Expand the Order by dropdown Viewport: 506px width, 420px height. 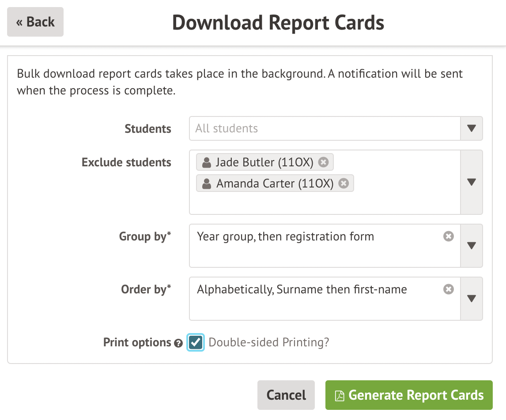[x=471, y=299]
